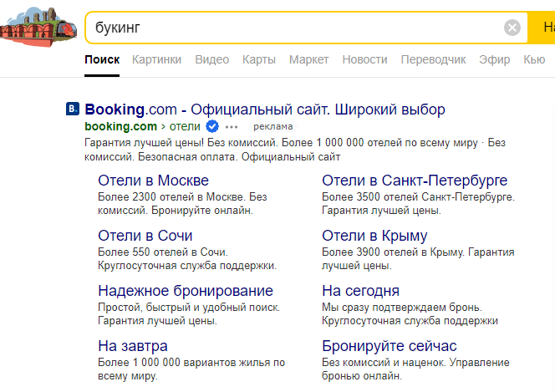This screenshot has height=392, width=555.
Task: Select the Поиск tab
Action: (102, 59)
